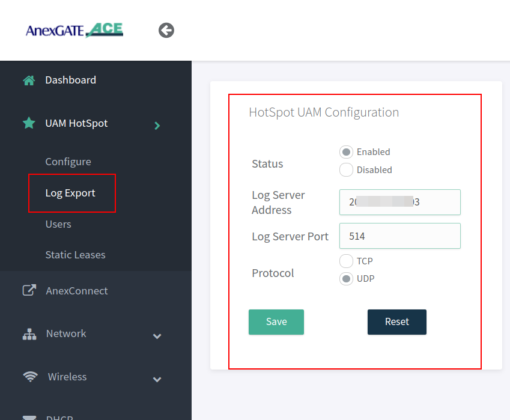Choose UDP protocol option
The image size is (510, 420).
click(x=346, y=279)
